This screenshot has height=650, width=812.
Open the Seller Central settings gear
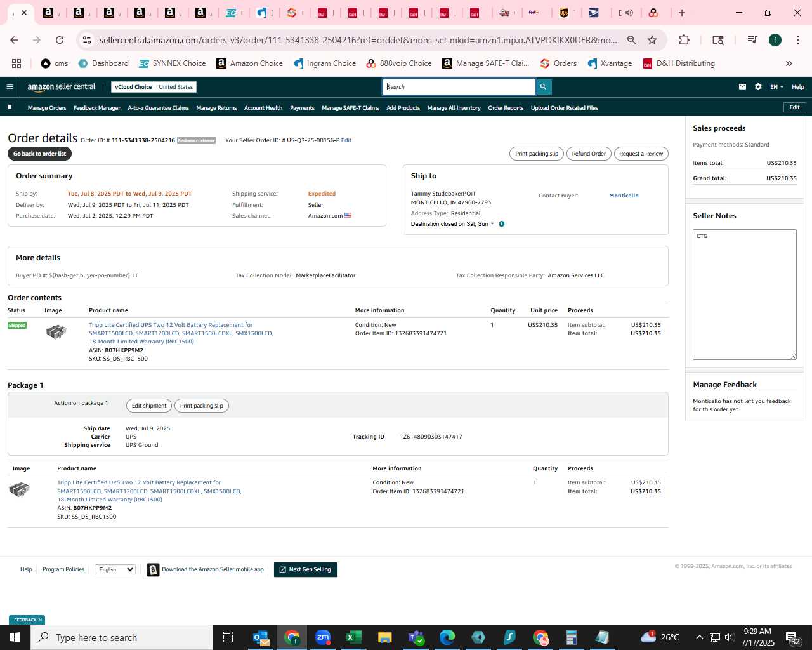click(758, 87)
